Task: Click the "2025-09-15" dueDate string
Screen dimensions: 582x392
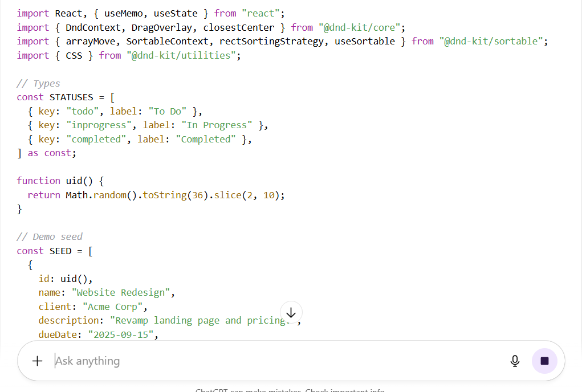Action: [x=121, y=334]
